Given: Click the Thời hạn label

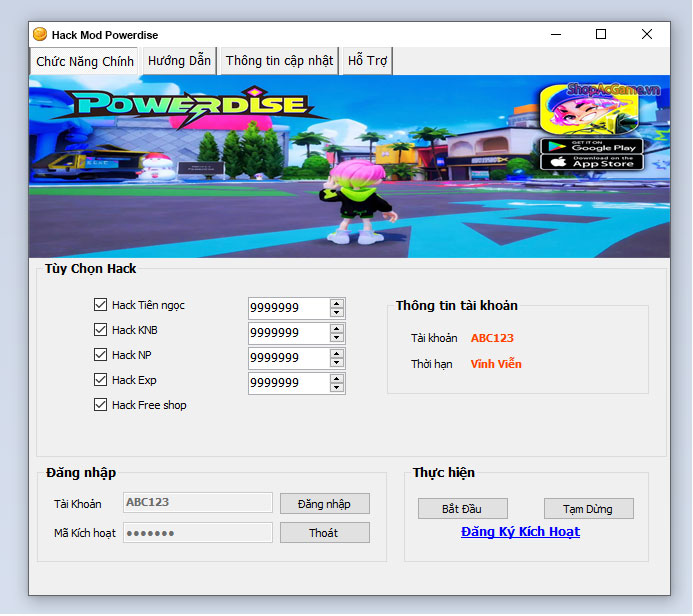Looking at the screenshot, I should [x=431, y=365].
